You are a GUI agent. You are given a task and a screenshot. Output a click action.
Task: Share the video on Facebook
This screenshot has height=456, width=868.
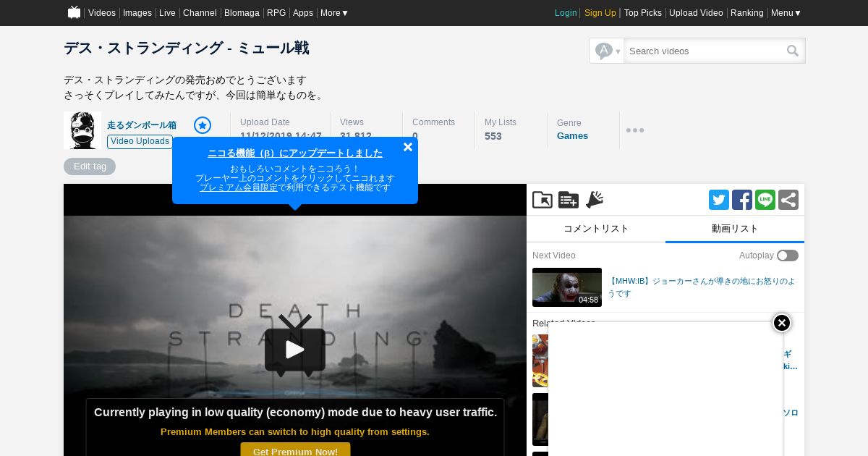click(742, 200)
